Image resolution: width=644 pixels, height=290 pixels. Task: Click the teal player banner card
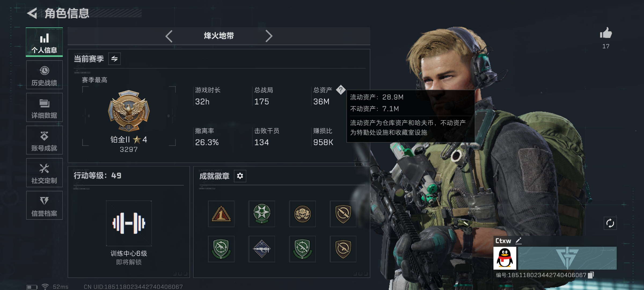[x=567, y=258]
